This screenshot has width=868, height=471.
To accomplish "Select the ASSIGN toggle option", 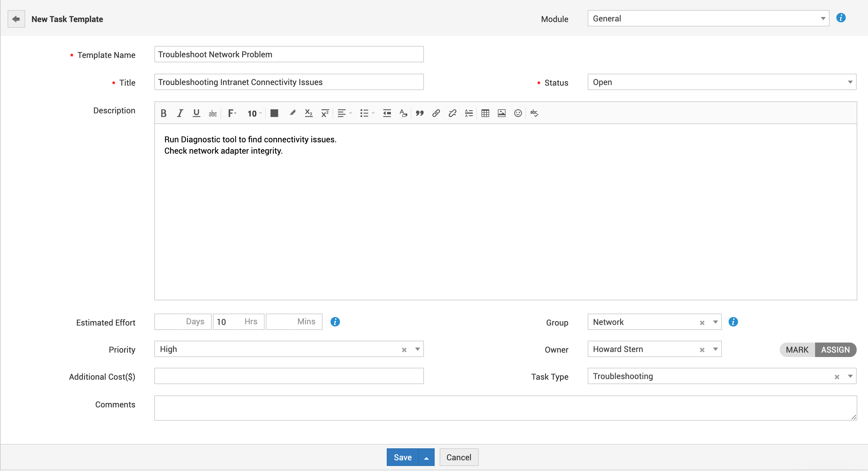I will point(835,350).
